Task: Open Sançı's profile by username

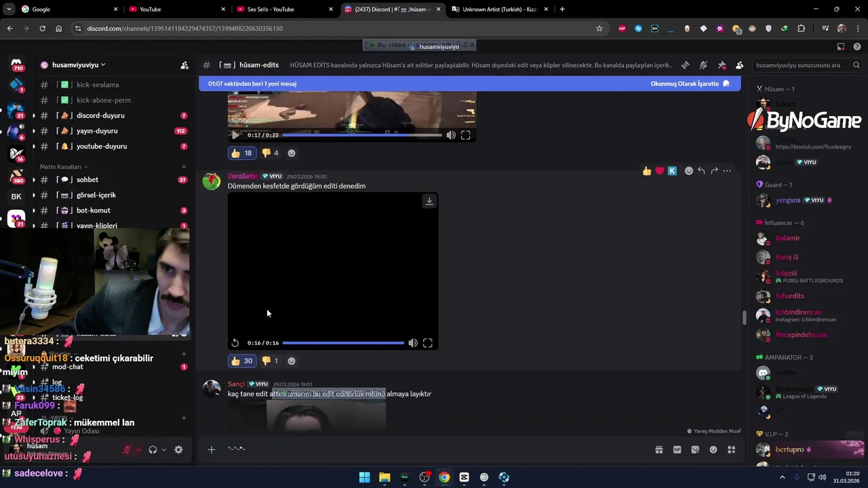Action: 236,384
